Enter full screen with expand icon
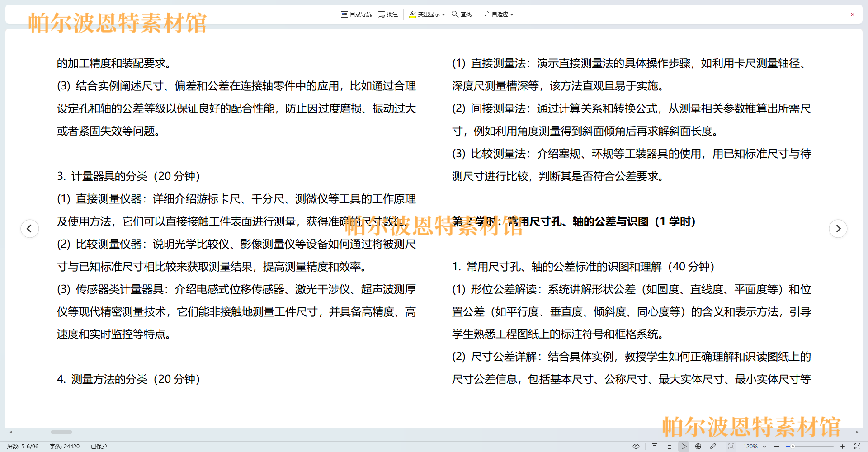The width and height of the screenshot is (868, 452). point(857,446)
